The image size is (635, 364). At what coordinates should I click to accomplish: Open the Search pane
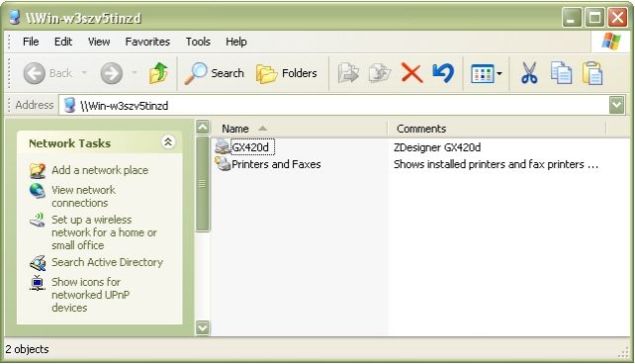(x=214, y=73)
